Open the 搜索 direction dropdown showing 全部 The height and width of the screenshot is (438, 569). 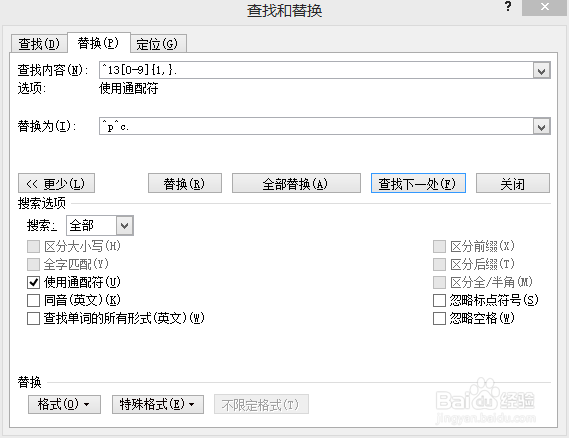coord(124,225)
